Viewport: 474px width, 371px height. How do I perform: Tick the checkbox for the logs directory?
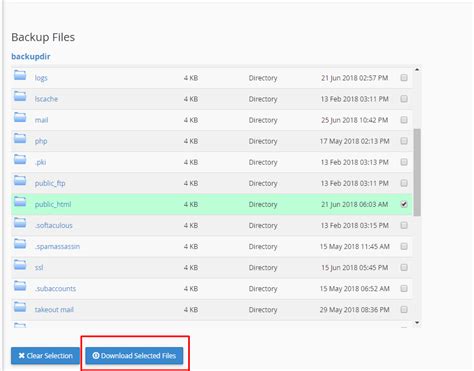click(x=404, y=78)
